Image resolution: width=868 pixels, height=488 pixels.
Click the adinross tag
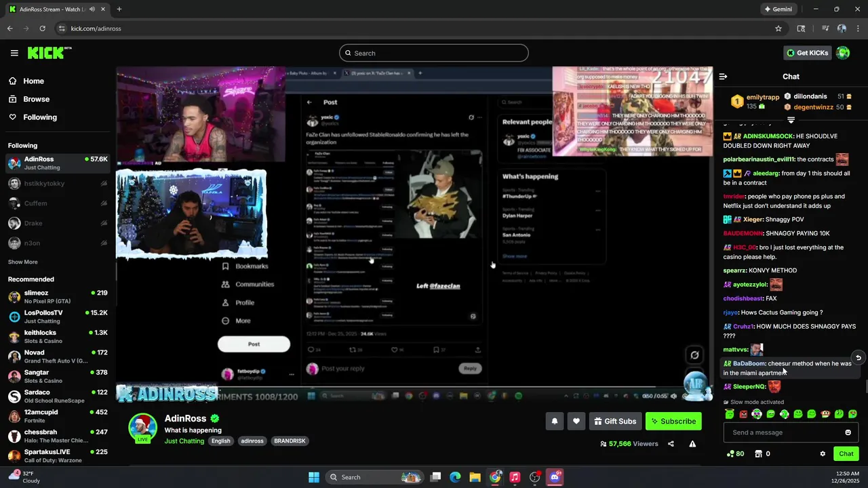tap(252, 441)
